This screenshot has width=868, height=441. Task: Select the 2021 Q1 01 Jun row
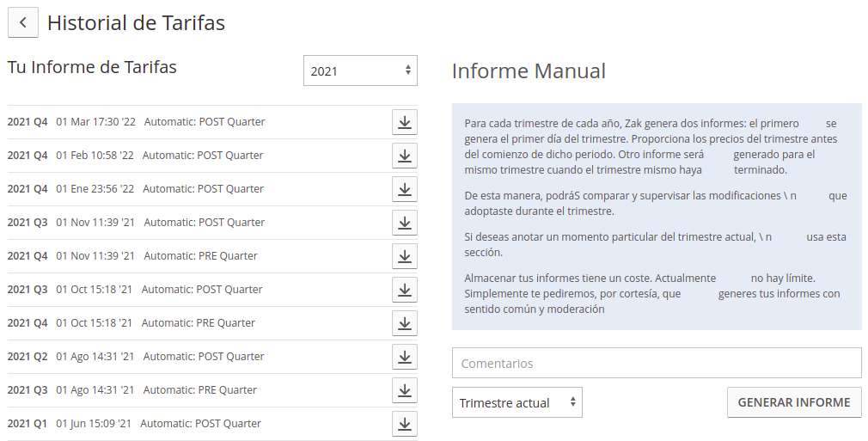point(212,424)
